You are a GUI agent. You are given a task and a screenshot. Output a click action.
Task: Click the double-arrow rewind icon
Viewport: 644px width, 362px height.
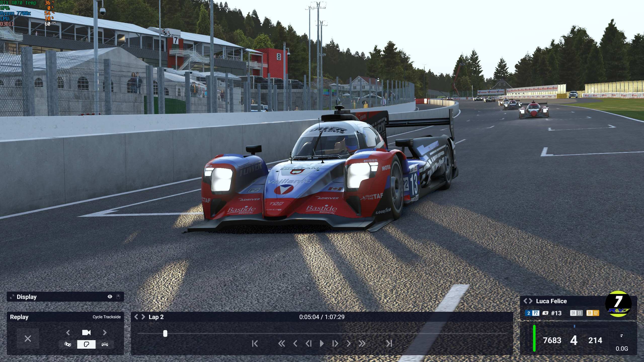pos(281,343)
